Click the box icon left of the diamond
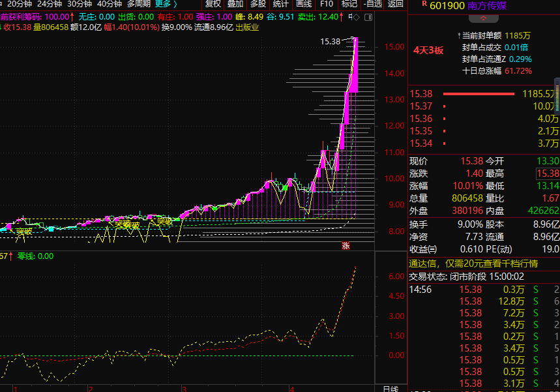This screenshot has width=560, height=392. point(351,16)
